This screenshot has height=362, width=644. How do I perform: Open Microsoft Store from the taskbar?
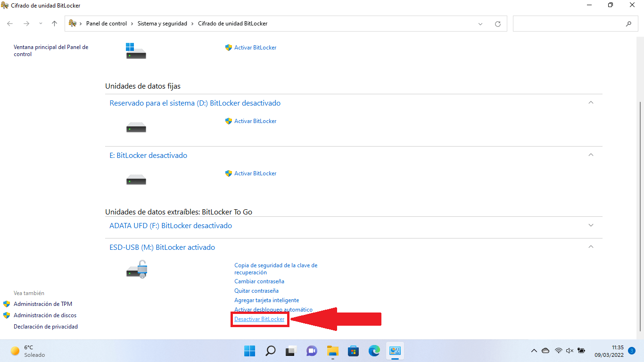(x=354, y=351)
